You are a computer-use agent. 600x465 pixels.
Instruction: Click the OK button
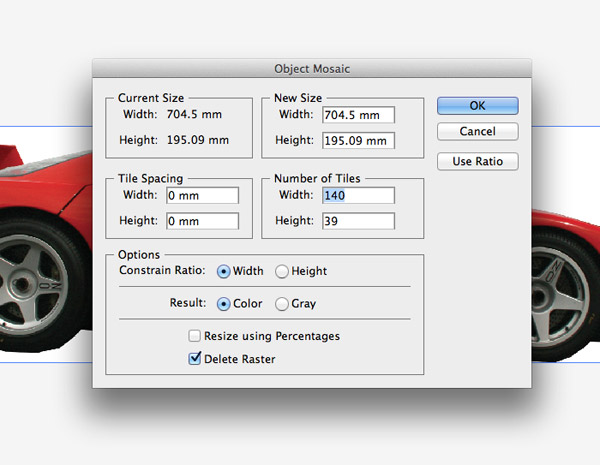[x=478, y=106]
